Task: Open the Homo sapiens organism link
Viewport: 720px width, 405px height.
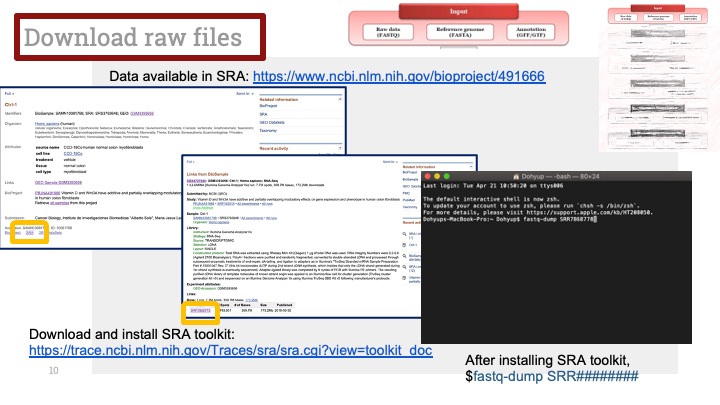Action: [47, 124]
